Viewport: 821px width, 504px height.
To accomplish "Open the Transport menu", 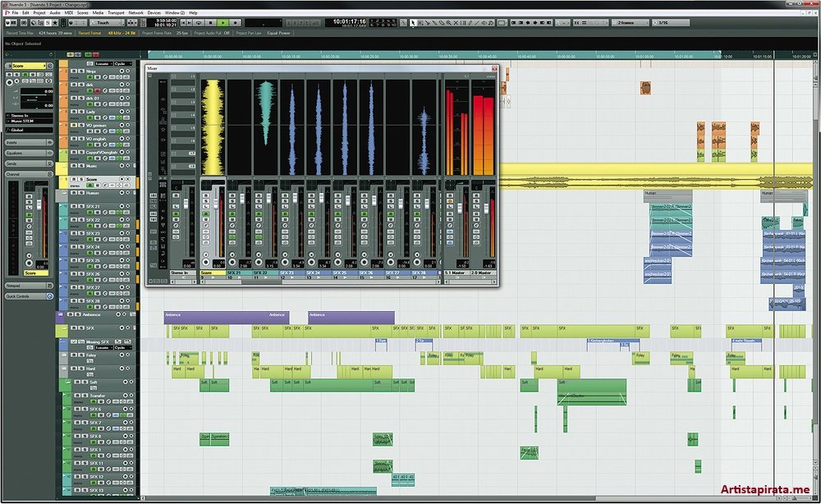I will [116, 13].
